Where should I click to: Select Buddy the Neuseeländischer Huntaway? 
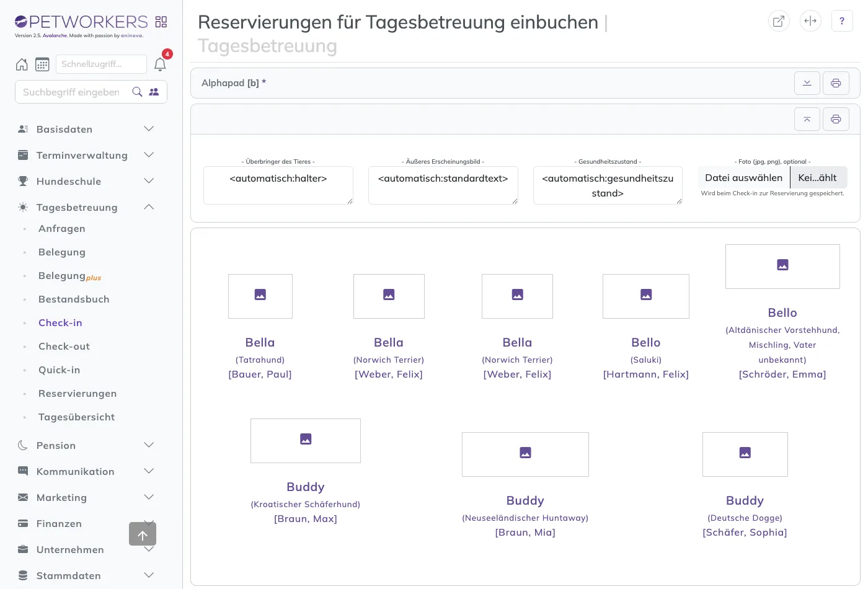pyautogui.click(x=525, y=485)
